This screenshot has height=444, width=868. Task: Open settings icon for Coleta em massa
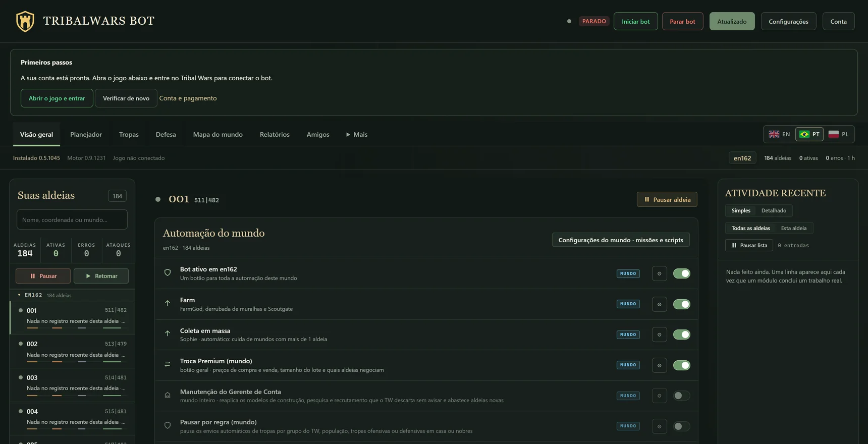click(659, 335)
